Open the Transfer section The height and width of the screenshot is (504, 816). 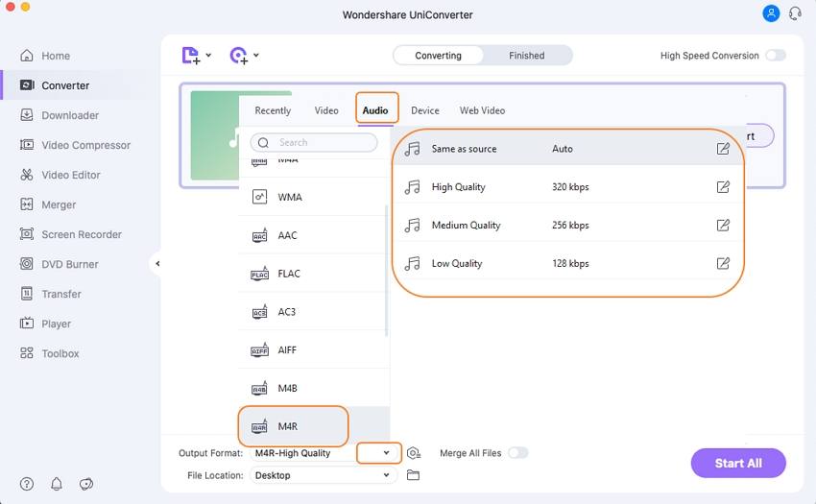51,294
